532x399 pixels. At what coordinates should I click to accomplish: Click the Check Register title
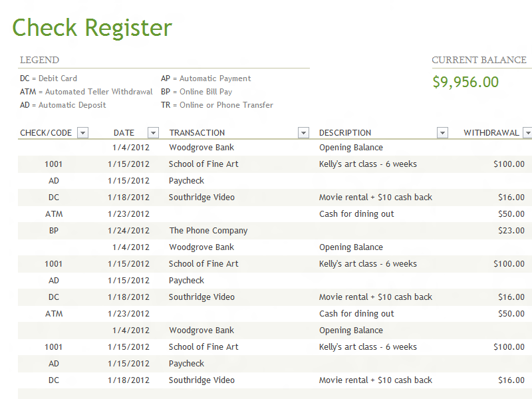click(92, 28)
